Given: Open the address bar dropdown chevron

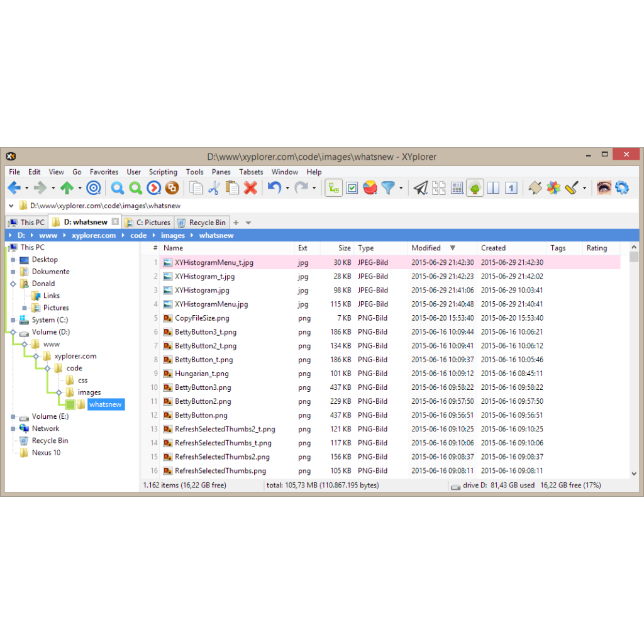Looking at the screenshot, I should (x=11, y=206).
